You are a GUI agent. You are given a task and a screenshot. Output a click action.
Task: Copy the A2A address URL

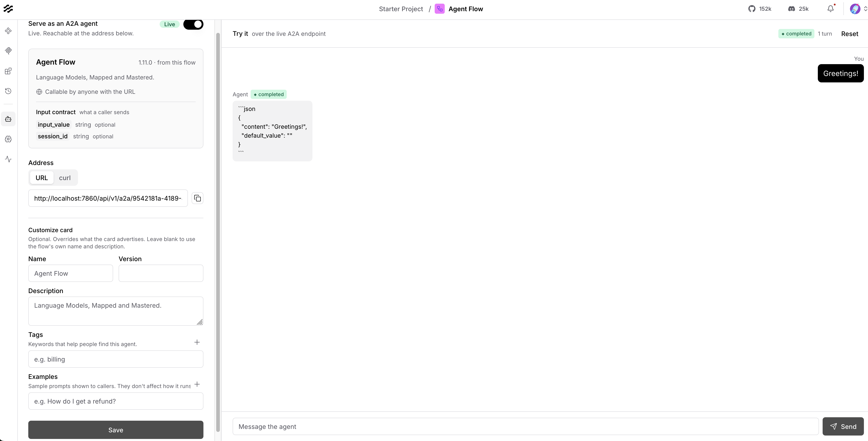(198, 198)
